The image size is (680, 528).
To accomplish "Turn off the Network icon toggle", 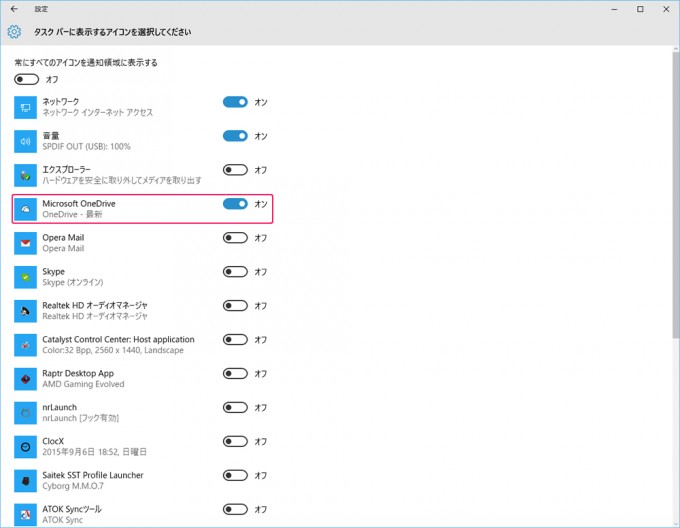I will click(x=235, y=102).
